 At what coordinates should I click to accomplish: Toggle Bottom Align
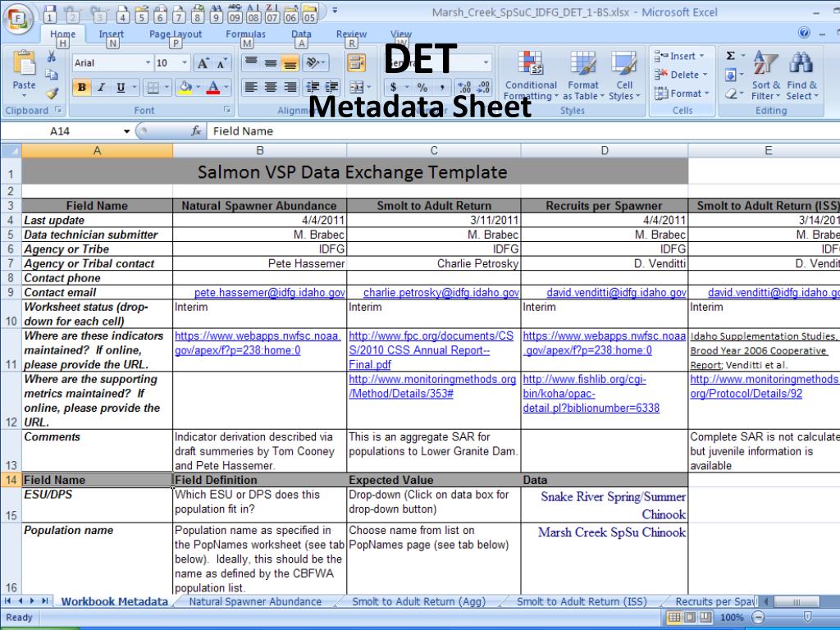point(290,62)
